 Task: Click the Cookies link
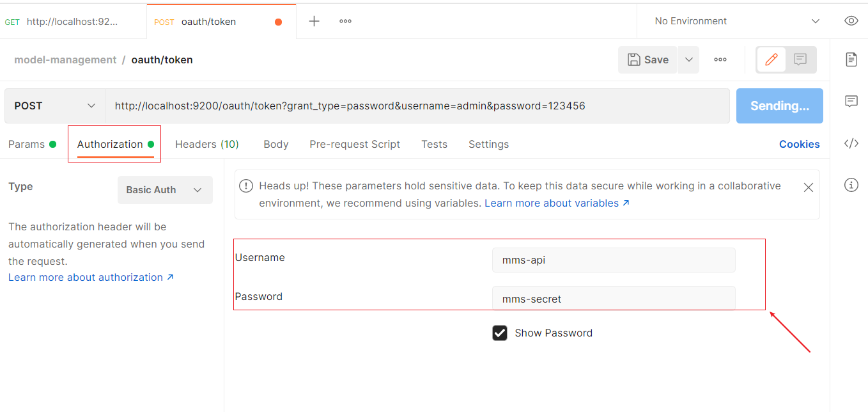point(799,144)
